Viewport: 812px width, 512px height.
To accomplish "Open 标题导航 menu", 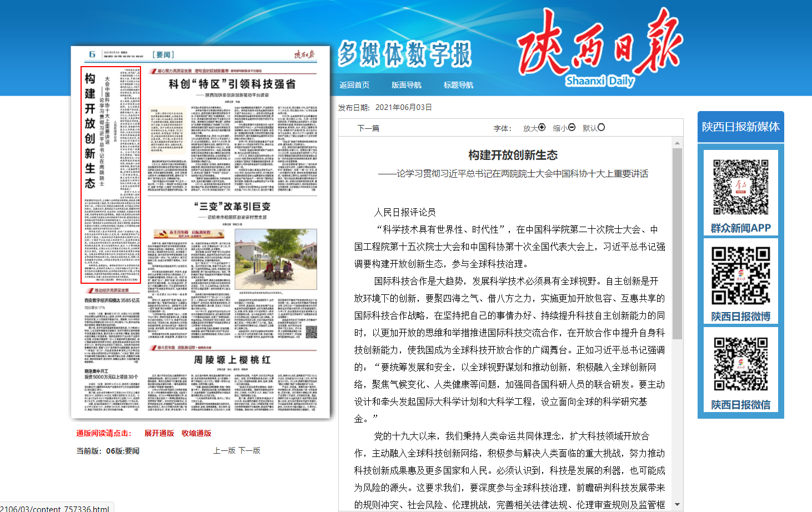I will pos(459,85).
